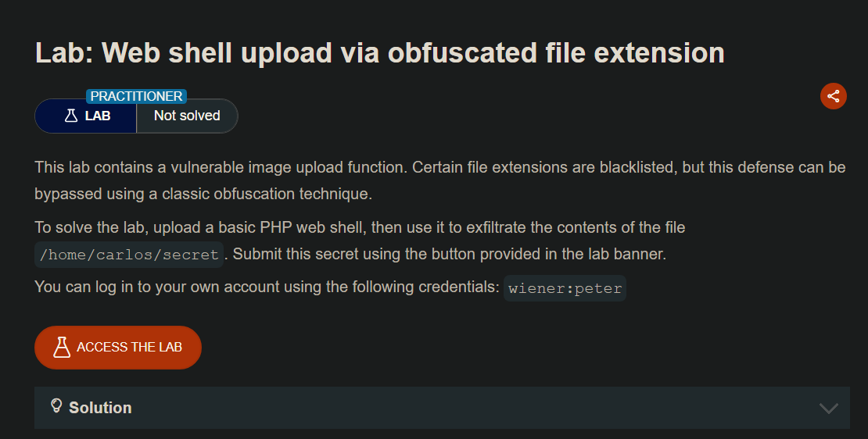Click the "Not solved" status label
868x439 pixels.
(187, 116)
